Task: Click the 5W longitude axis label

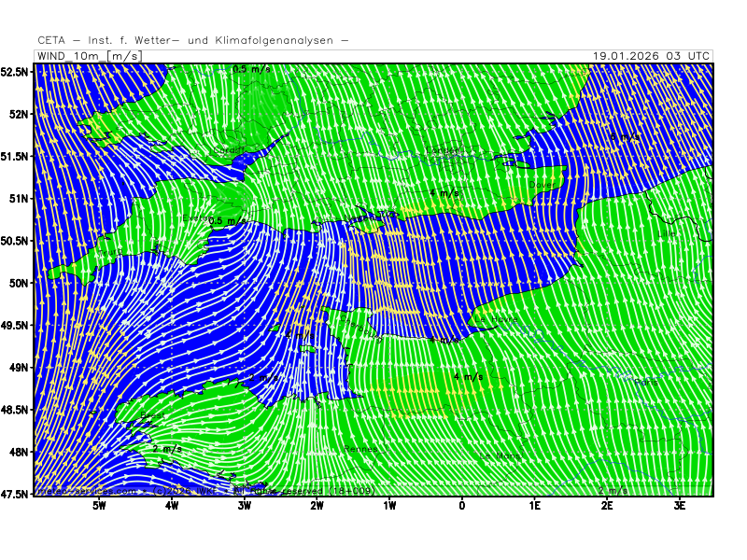Action: (x=98, y=507)
